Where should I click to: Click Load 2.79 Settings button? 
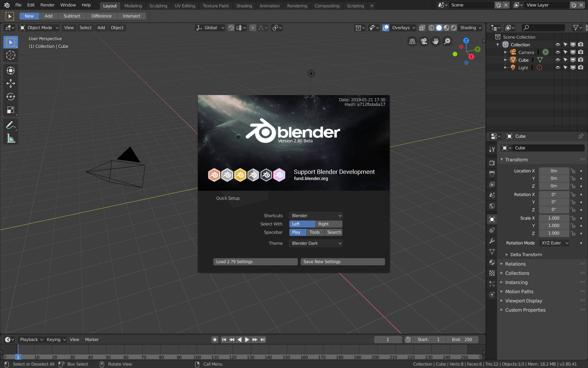tap(255, 262)
